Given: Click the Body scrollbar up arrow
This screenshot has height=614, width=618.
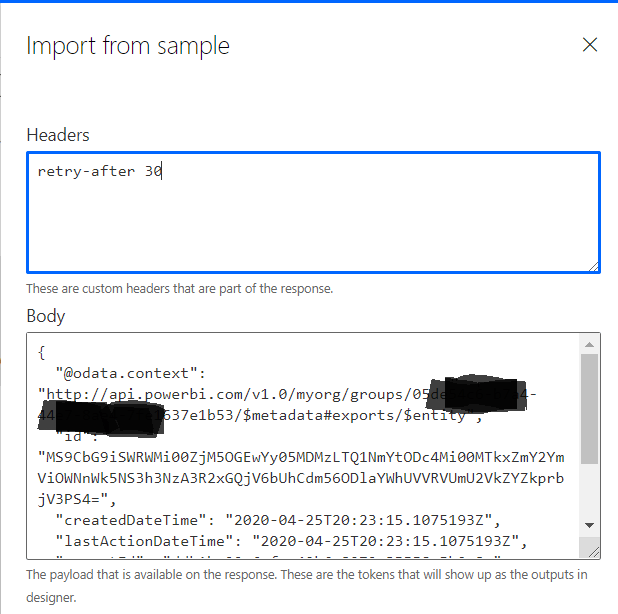Looking at the screenshot, I should pyautogui.click(x=590, y=344).
